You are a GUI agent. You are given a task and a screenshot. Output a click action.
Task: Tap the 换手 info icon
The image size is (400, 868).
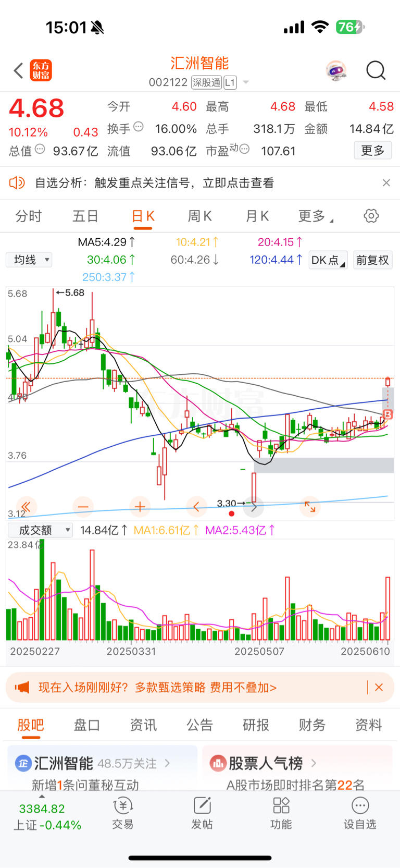pyautogui.click(x=139, y=126)
